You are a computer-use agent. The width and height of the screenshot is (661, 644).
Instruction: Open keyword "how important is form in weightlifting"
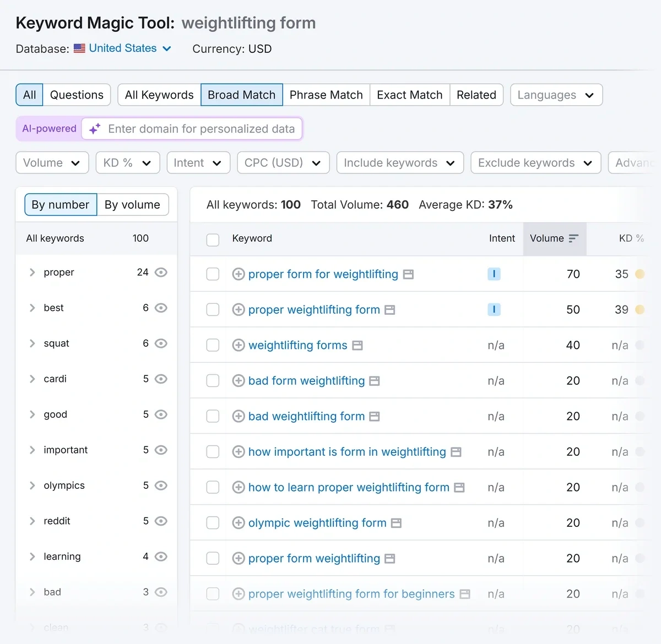(x=347, y=451)
